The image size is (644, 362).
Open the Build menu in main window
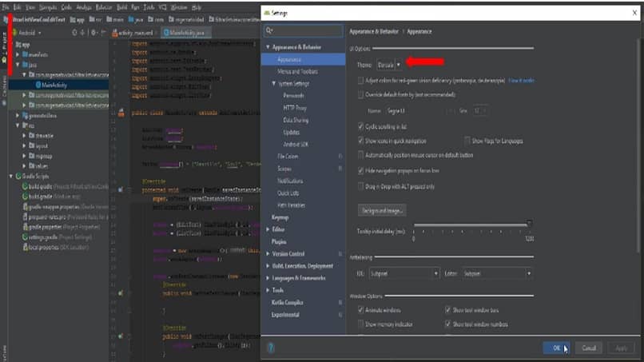121,7
